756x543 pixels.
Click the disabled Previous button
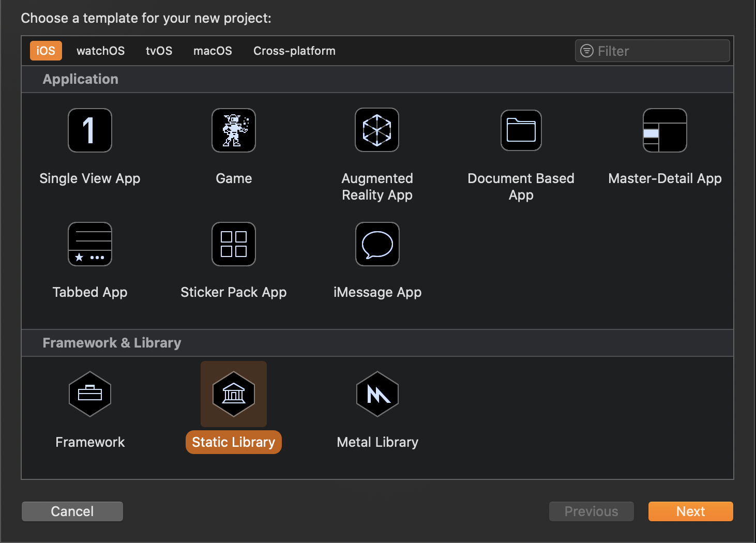click(x=592, y=511)
